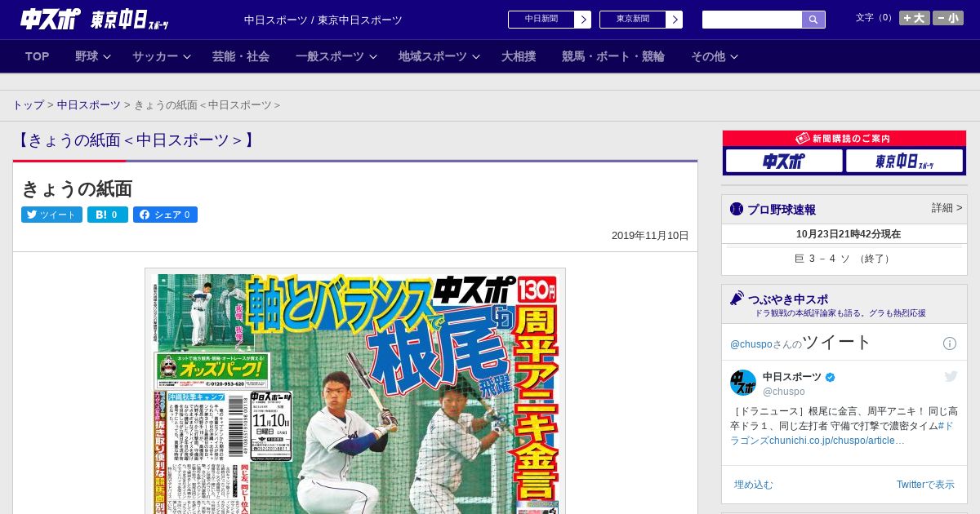Open the 大相撲 menu item
The width and height of the screenshot is (980, 514).
pyautogui.click(x=519, y=56)
